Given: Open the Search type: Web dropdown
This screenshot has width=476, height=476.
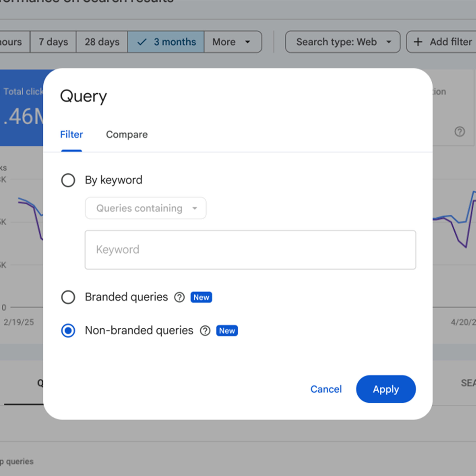Looking at the screenshot, I should point(342,42).
